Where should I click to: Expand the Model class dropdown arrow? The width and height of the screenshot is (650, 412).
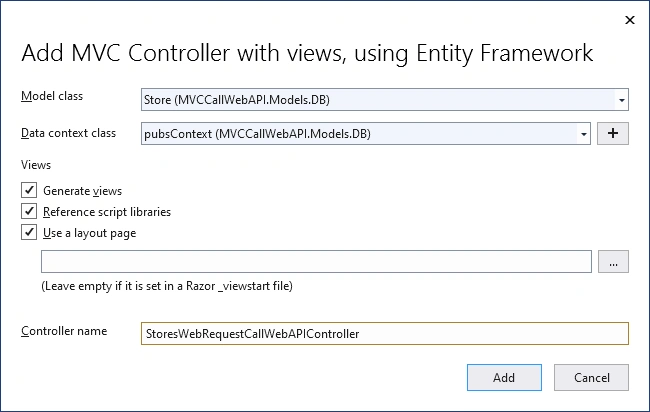coord(621,100)
